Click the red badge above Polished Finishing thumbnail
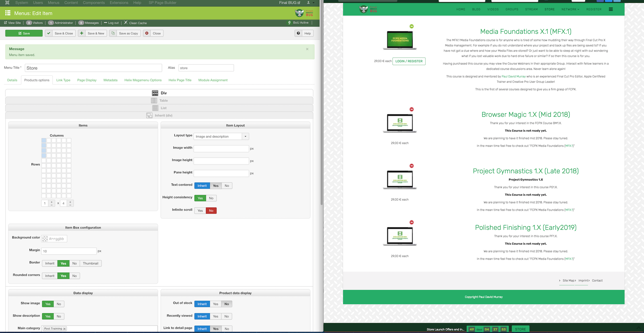This screenshot has width=644, height=333. [412, 222]
